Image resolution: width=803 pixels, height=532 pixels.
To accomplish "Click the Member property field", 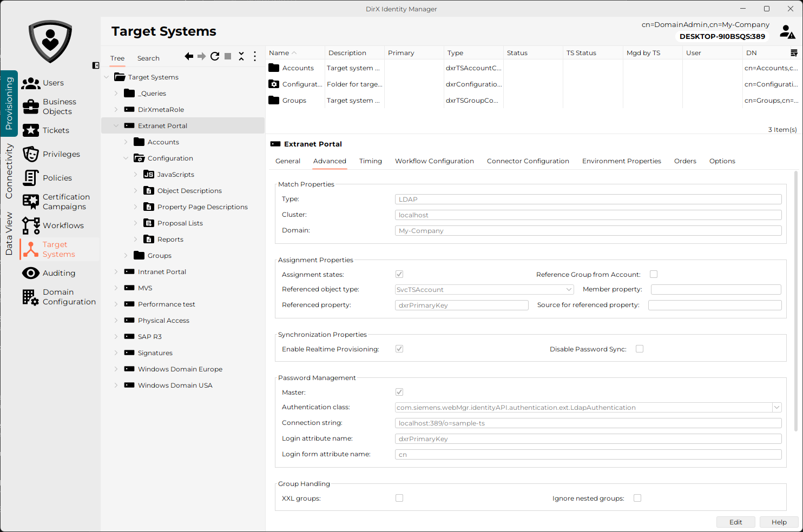I will 716,290.
